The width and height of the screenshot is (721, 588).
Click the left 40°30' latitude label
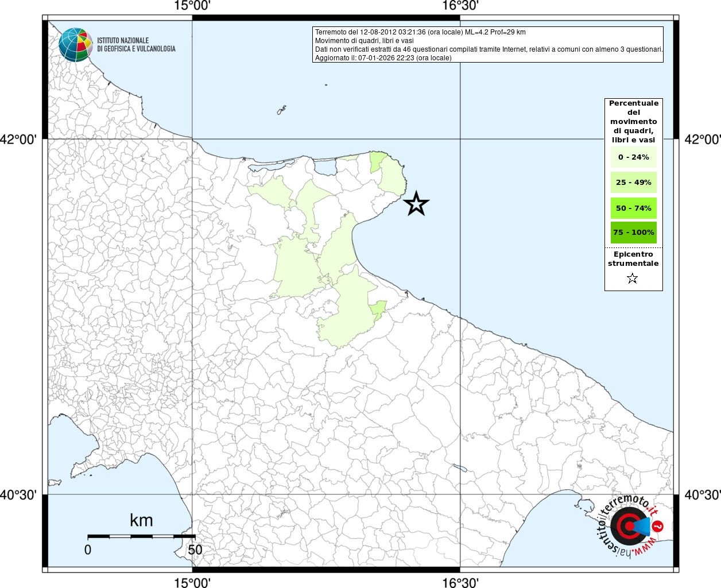pos(18,494)
